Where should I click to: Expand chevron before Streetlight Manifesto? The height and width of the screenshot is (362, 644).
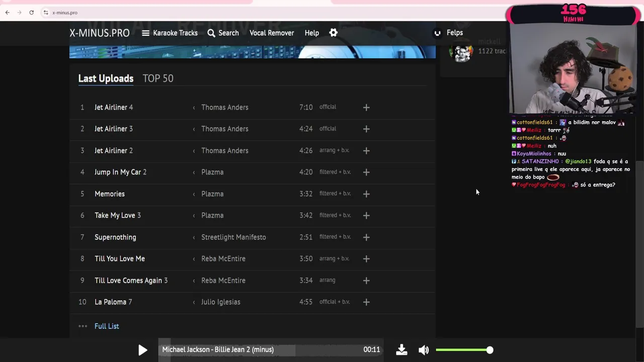(194, 237)
